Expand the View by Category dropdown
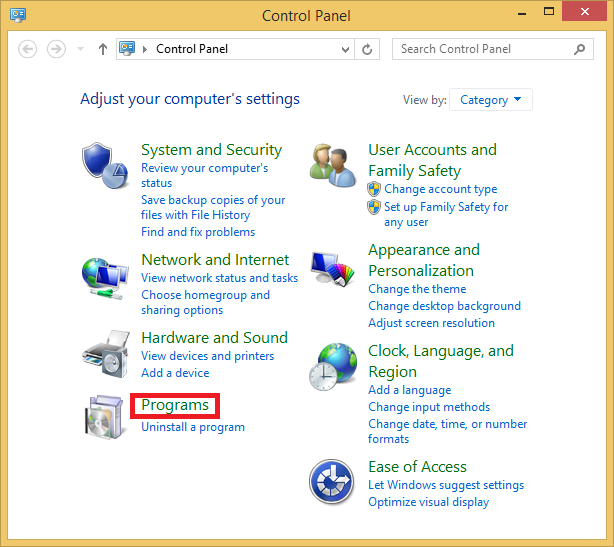Image resolution: width=614 pixels, height=547 pixels. click(x=490, y=100)
